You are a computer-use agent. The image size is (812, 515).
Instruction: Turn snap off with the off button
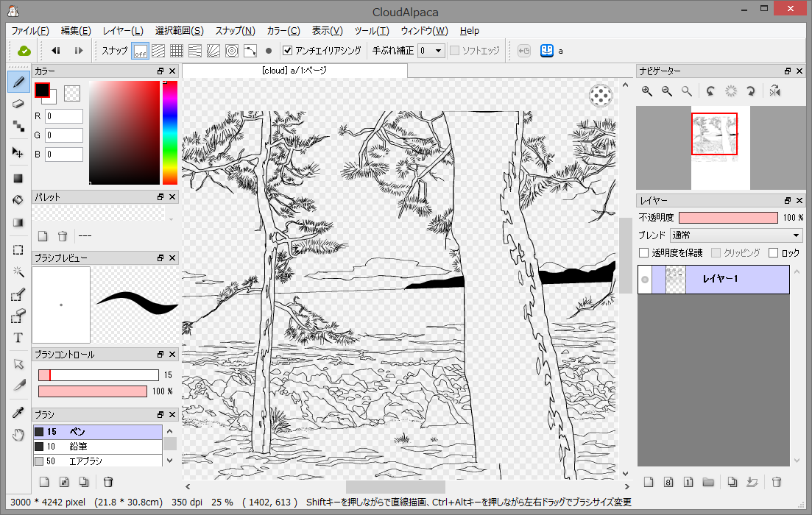pyautogui.click(x=141, y=51)
